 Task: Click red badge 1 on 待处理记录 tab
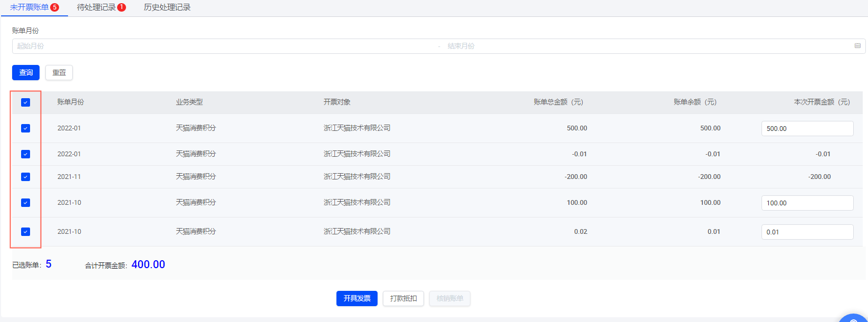(121, 7)
